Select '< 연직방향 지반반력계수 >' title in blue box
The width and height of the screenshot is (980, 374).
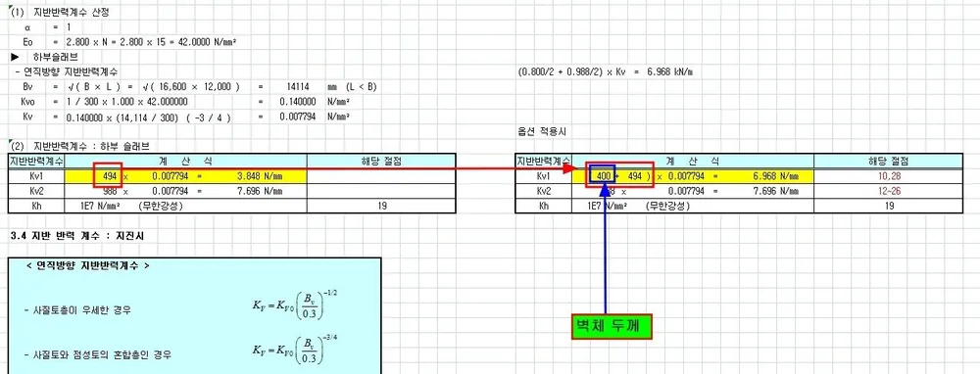coord(88,265)
